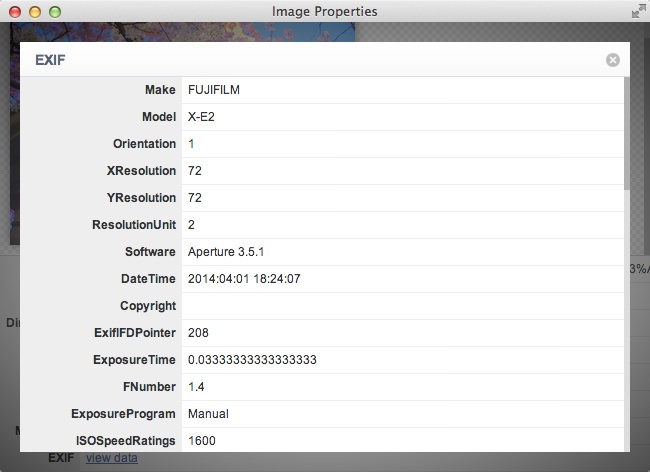Open the 'view data' link below the dialog

112,458
